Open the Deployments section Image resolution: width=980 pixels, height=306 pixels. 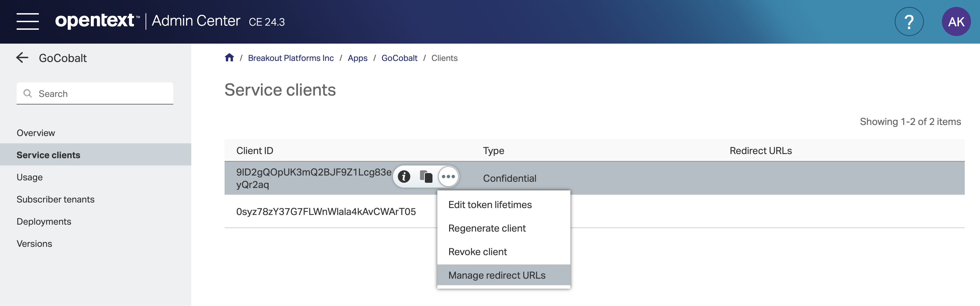[x=44, y=222]
